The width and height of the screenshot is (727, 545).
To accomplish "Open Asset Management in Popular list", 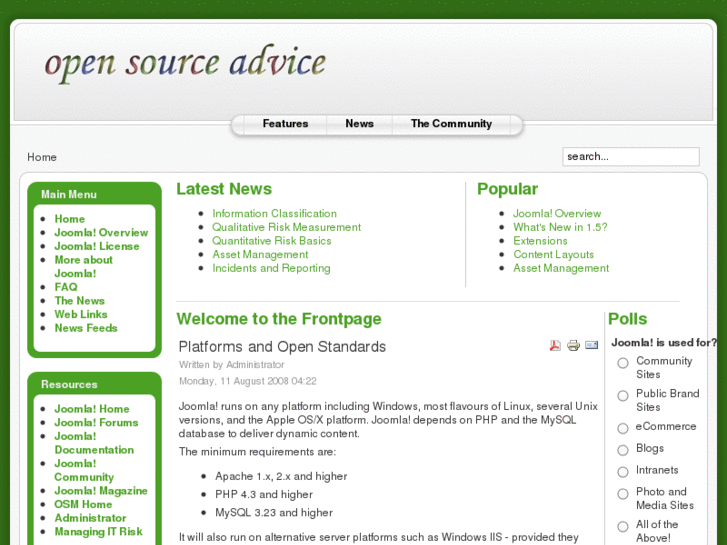I will [561, 268].
